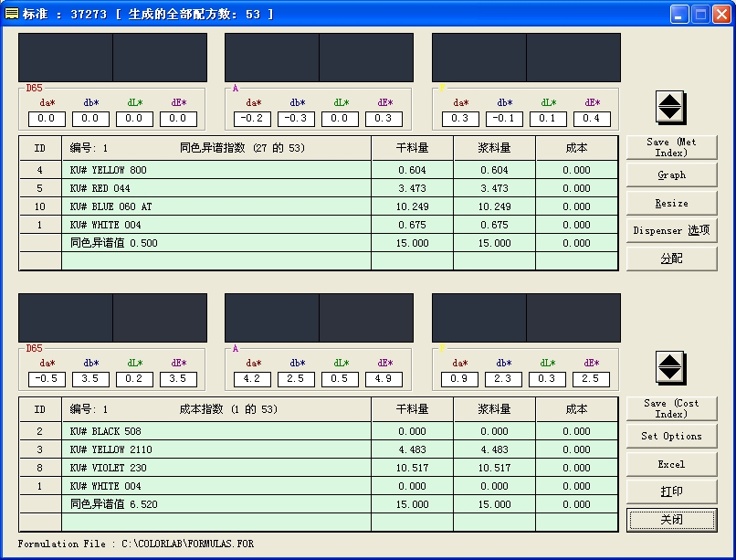Click the 同色异谱值 6.520 row
This screenshot has height=560, width=736.
pos(319,504)
